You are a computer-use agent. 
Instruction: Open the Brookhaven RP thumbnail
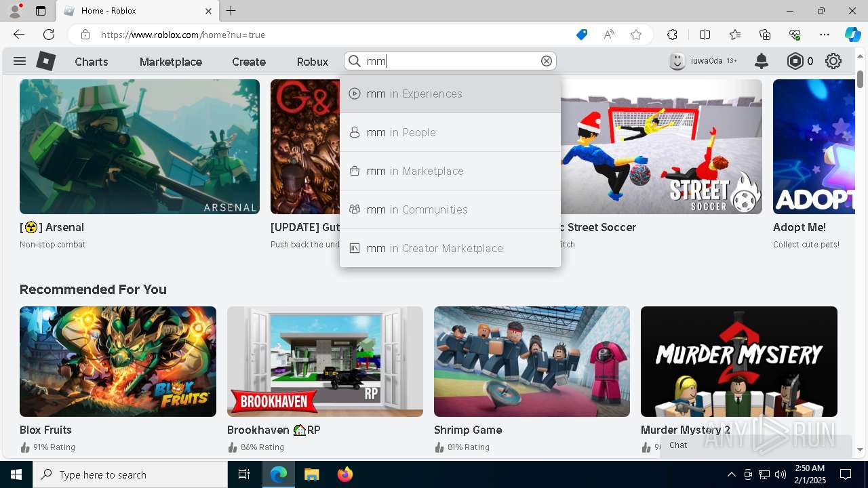[x=325, y=361]
